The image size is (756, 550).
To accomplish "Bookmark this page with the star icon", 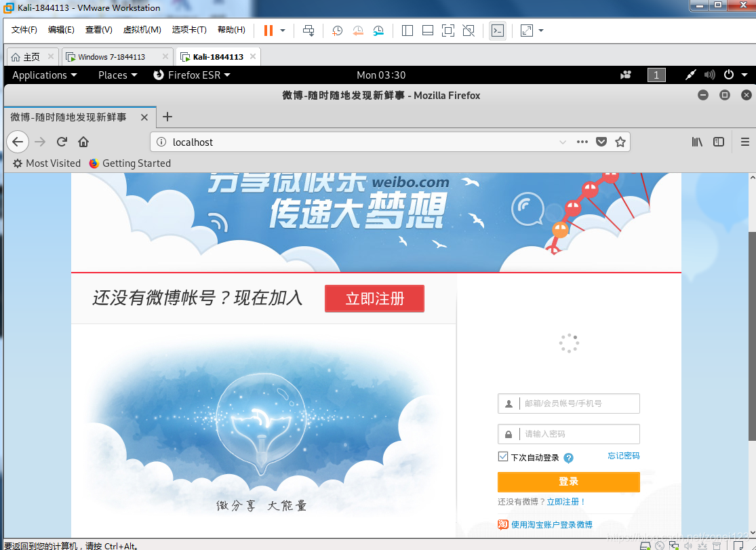I will pyautogui.click(x=620, y=142).
